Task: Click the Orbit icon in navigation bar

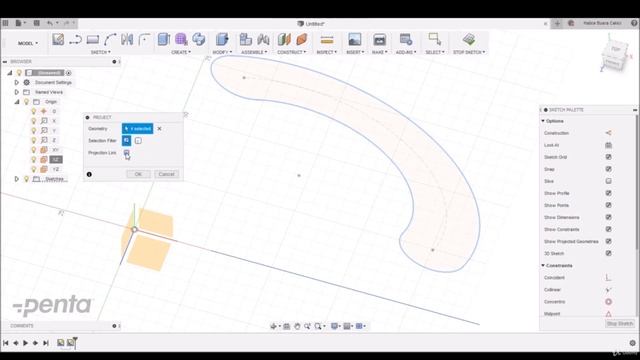Action: pyautogui.click(x=273, y=326)
